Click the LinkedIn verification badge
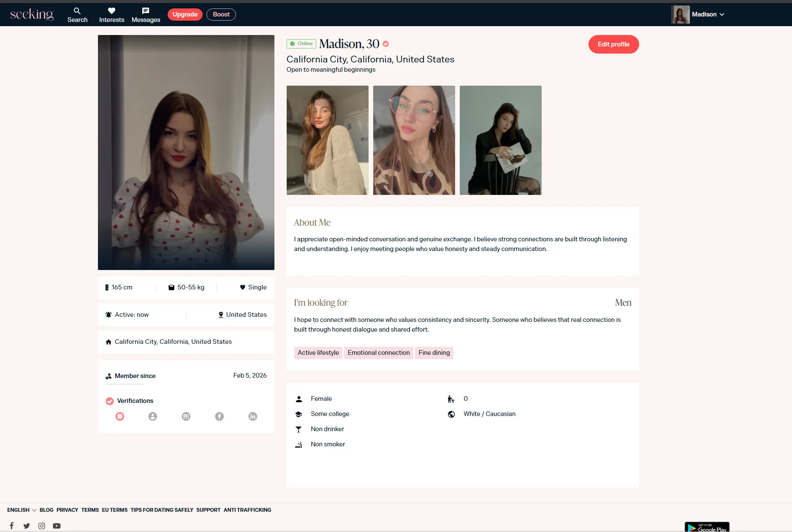792x532 pixels. 252,416
